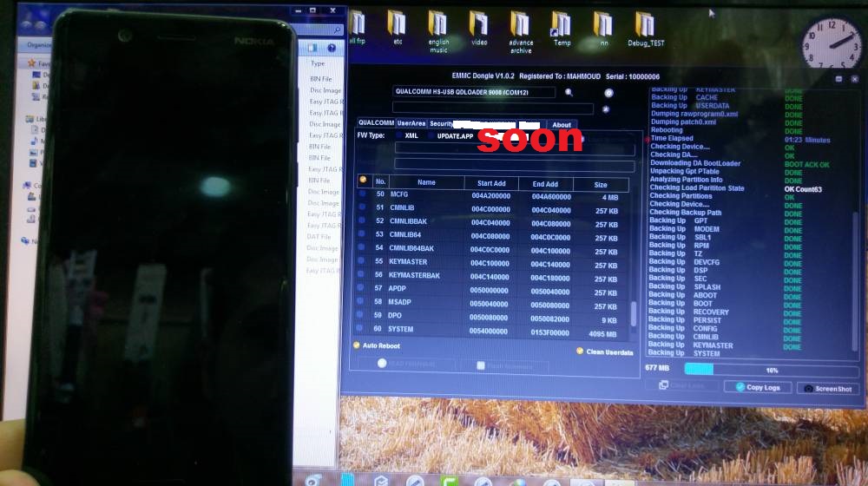868x486 pixels.
Task: Open the 'etc' desktop folder
Action: tap(398, 28)
